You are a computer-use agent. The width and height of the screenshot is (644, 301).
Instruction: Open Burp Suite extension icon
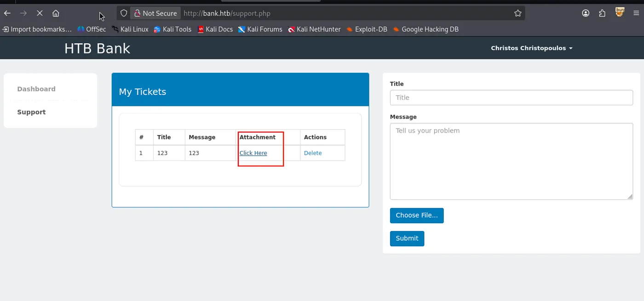620,12
